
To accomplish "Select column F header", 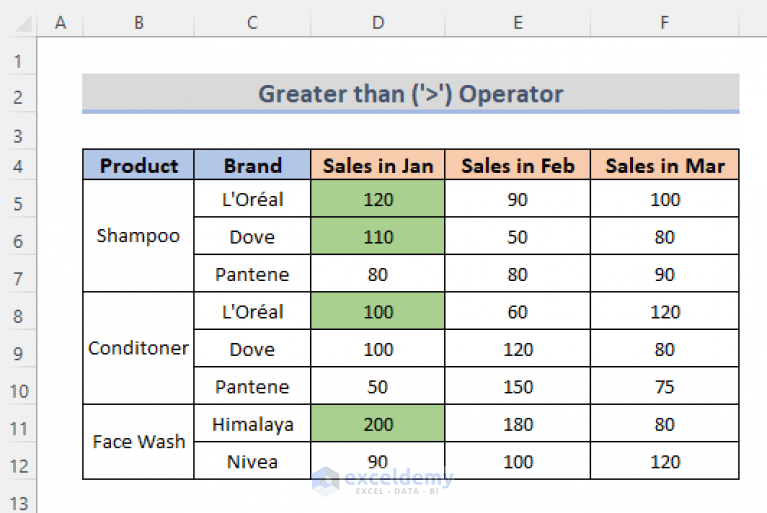I will pos(664,22).
